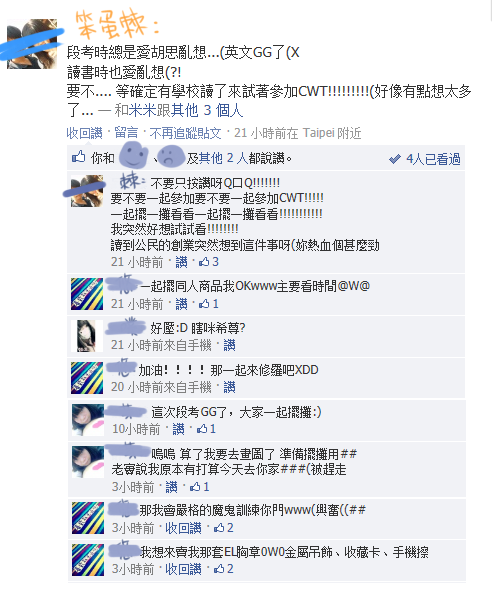Click like count on 嗚嗚 算了 comment
The width and height of the screenshot is (492, 600).
coord(199,487)
